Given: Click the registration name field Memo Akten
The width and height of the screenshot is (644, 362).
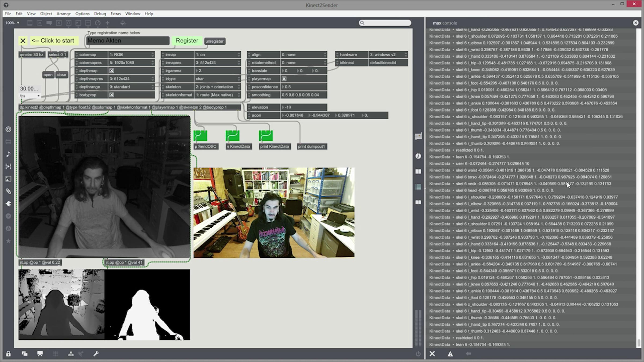Looking at the screenshot, I should pyautogui.click(x=128, y=41).
